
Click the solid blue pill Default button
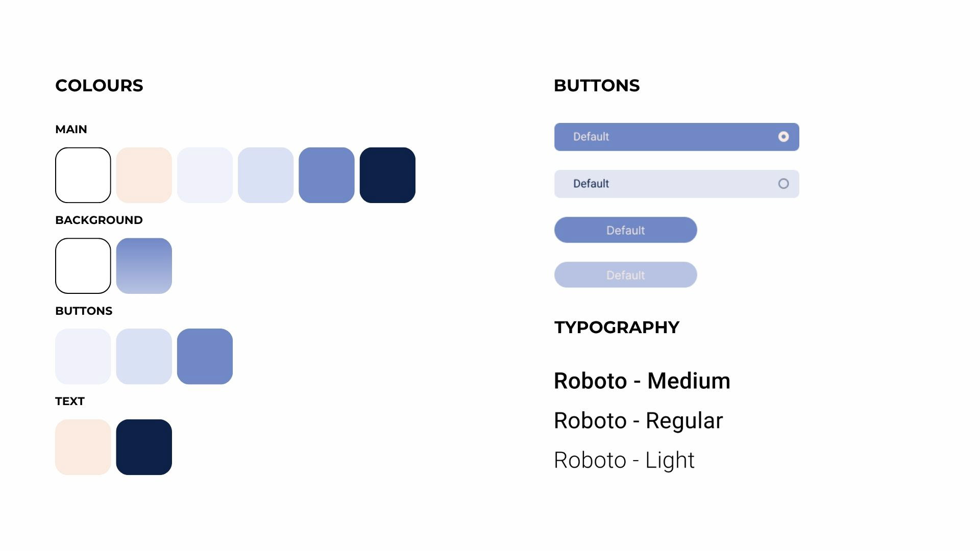(625, 230)
